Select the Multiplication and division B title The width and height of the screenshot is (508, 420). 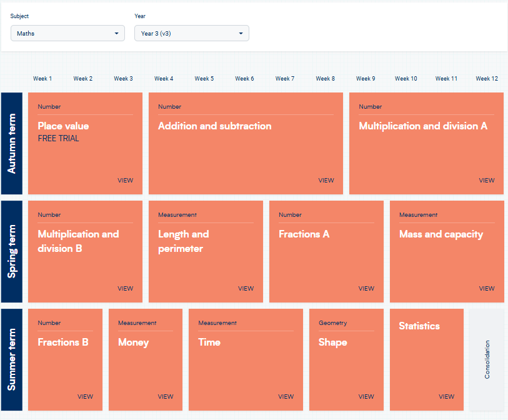click(78, 241)
